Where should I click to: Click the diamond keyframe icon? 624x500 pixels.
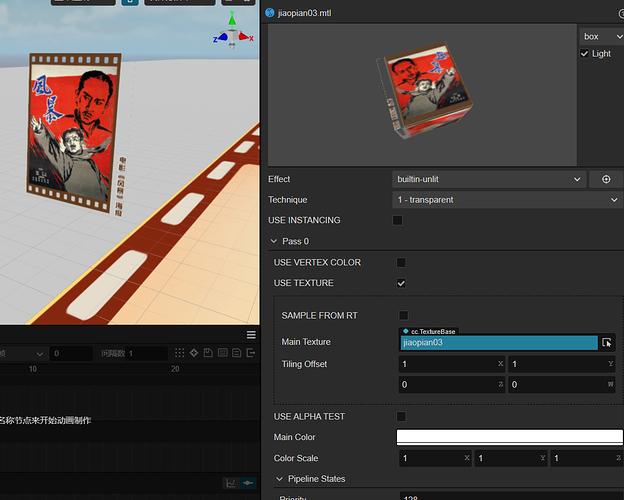(x=194, y=353)
